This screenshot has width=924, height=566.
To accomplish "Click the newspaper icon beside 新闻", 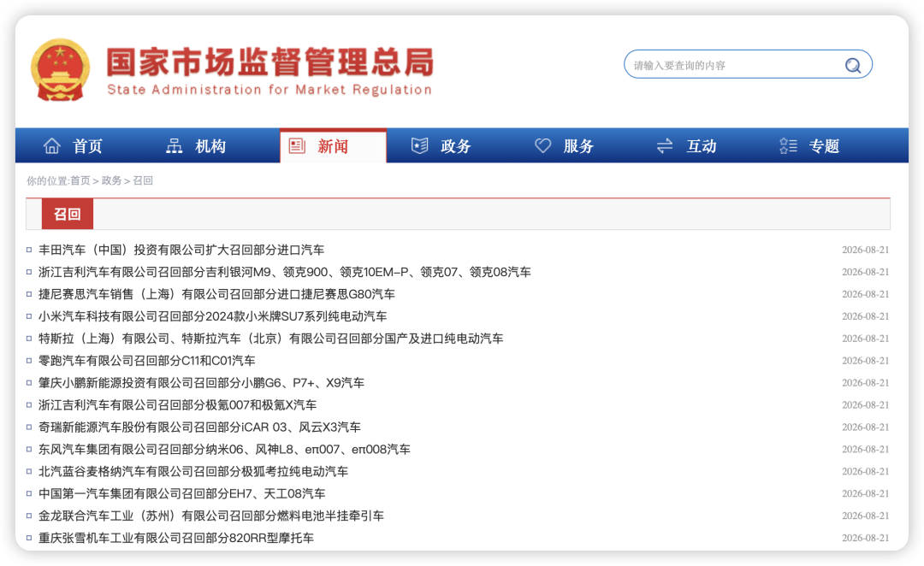I will point(297,145).
